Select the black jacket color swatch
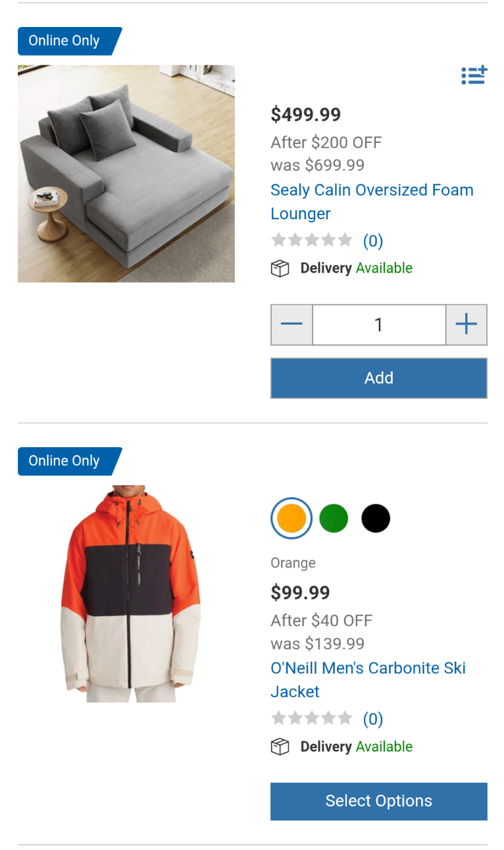The image size is (504, 850). tap(376, 519)
